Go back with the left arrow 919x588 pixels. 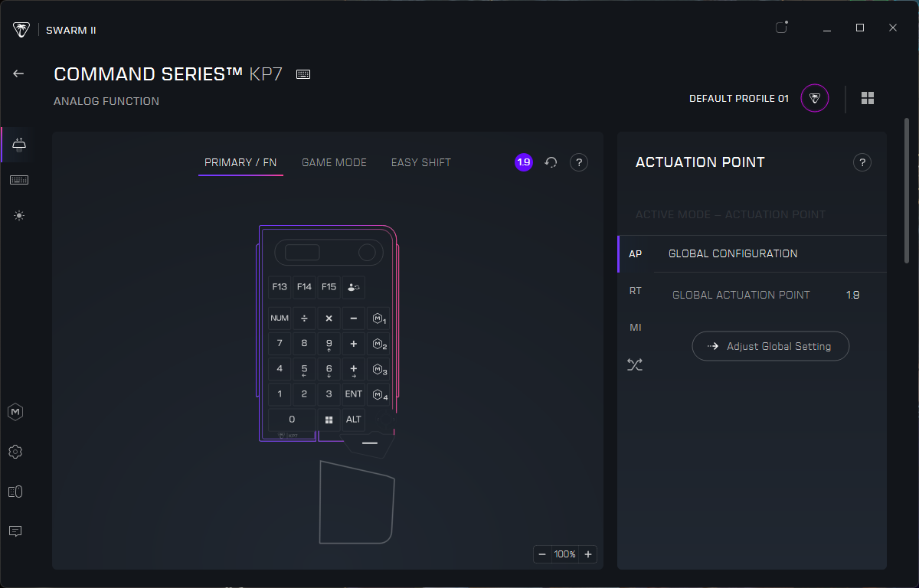click(18, 73)
